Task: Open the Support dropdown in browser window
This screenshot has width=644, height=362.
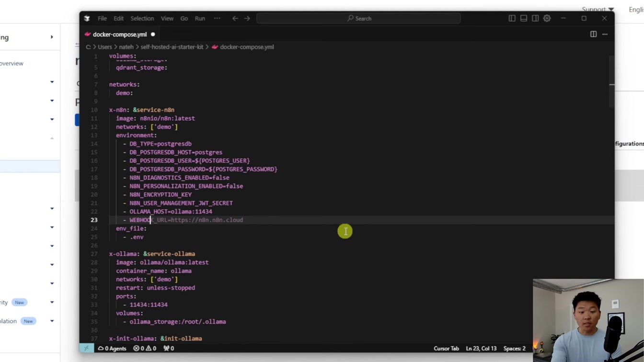Action: (x=598, y=9)
